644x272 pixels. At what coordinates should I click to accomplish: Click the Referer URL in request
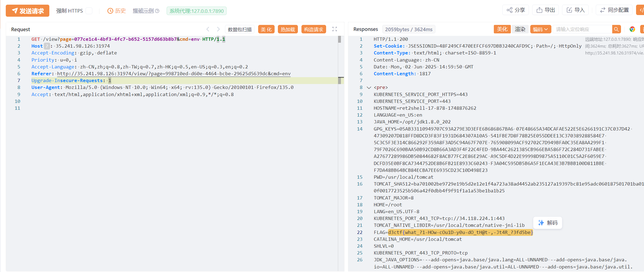(x=174, y=74)
